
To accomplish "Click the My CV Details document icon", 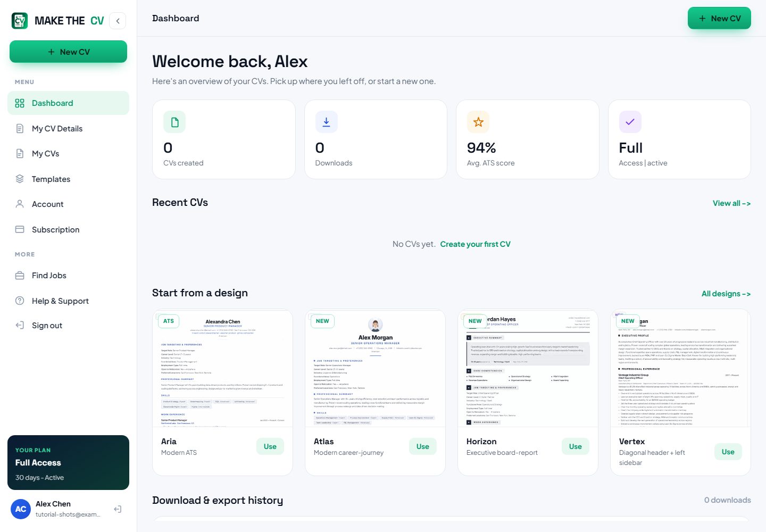I will coord(20,128).
